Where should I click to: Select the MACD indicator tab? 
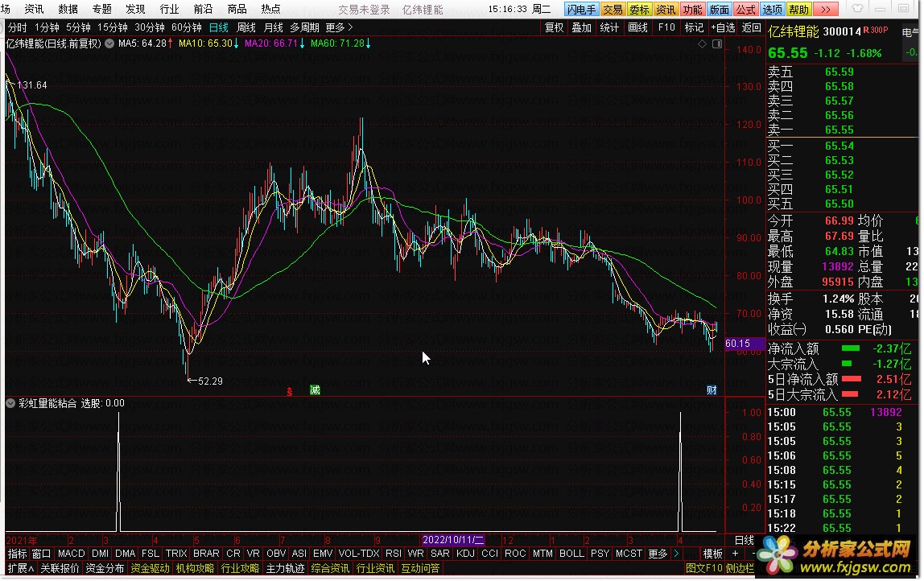72,554
